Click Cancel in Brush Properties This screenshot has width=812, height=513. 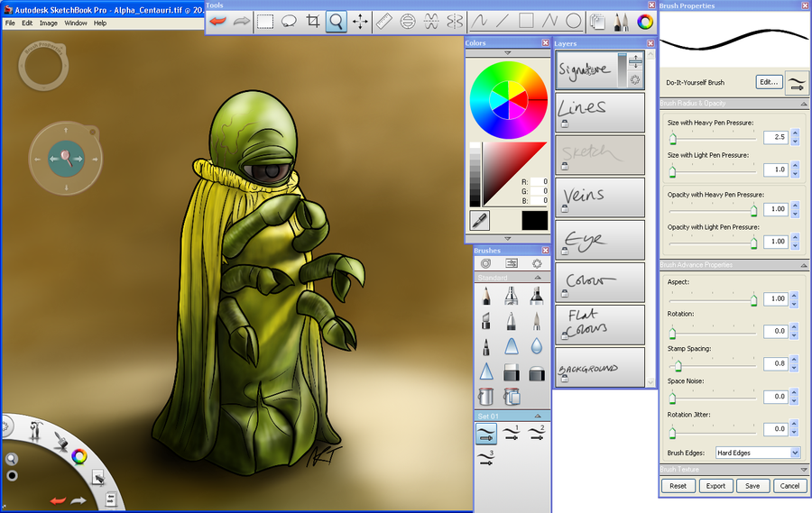pos(789,486)
